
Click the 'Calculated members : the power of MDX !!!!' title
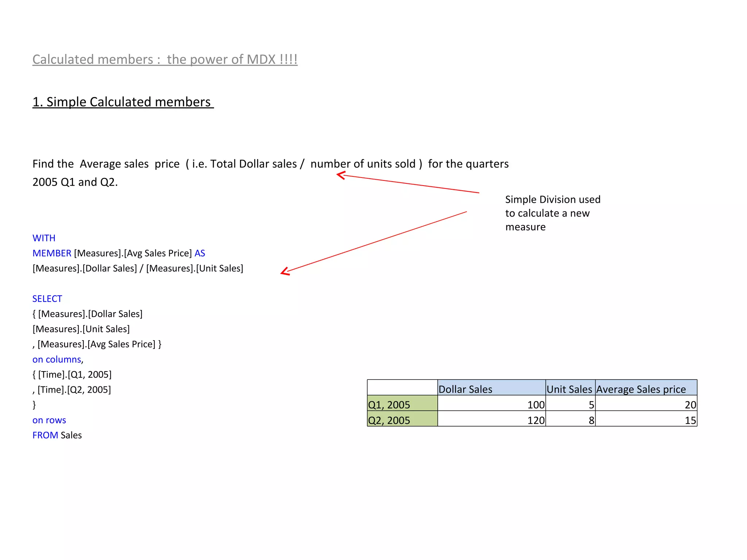click(165, 59)
